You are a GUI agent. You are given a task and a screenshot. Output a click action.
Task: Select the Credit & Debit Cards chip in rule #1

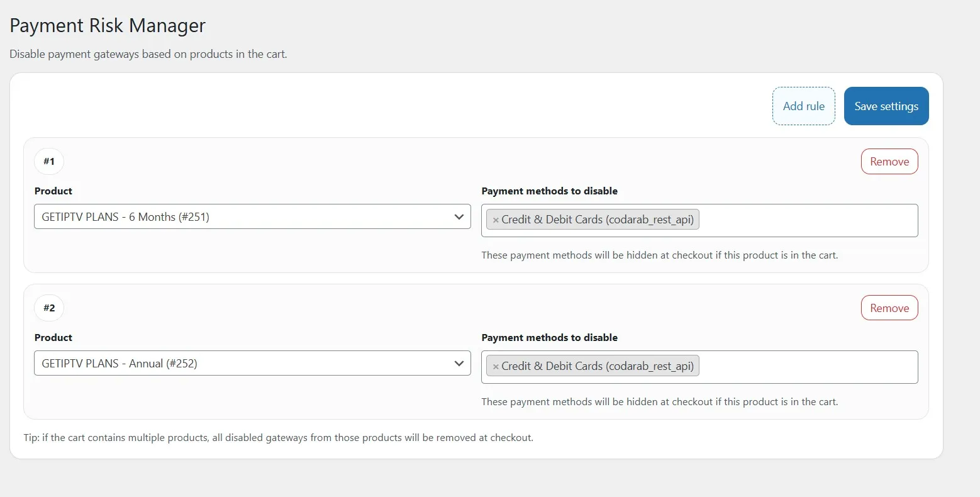point(598,220)
